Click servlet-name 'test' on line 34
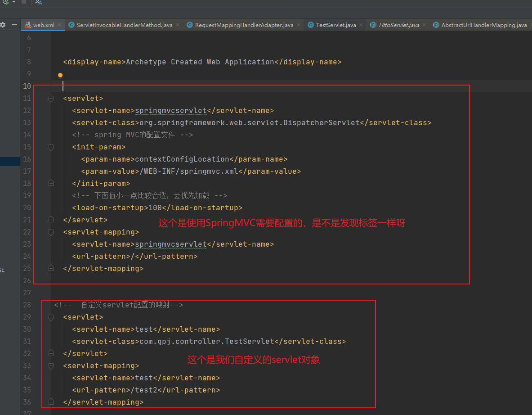532x415 pixels. point(144,378)
